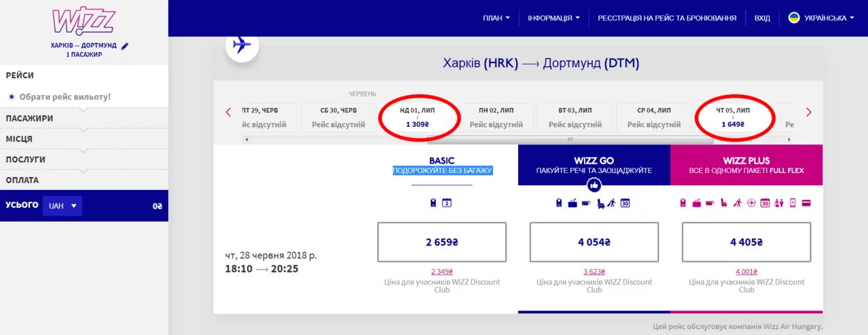This screenshot has height=335, width=868.
Task: Expand the ОПЛАТА sidebar section
Action: click(x=84, y=180)
